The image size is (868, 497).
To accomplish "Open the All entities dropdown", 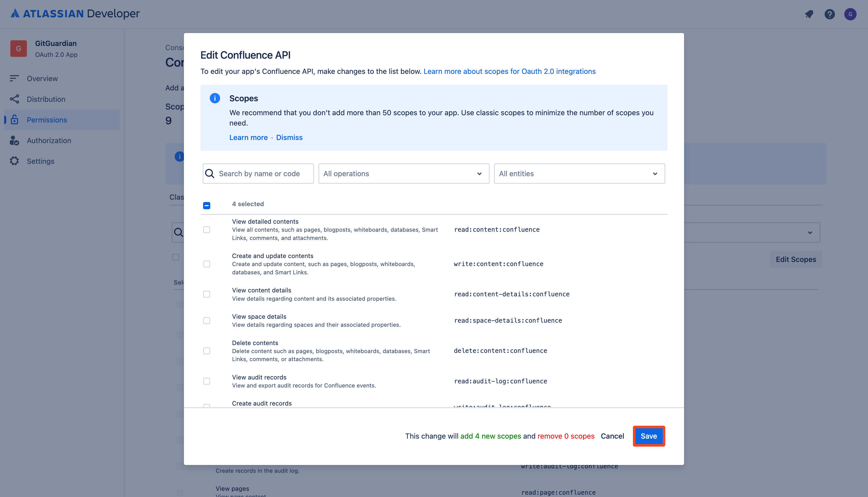I will (579, 173).
